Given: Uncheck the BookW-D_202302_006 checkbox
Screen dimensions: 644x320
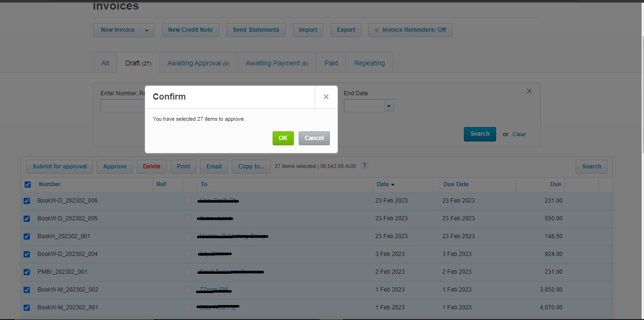Looking at the screenshot, I should (27, 201).
